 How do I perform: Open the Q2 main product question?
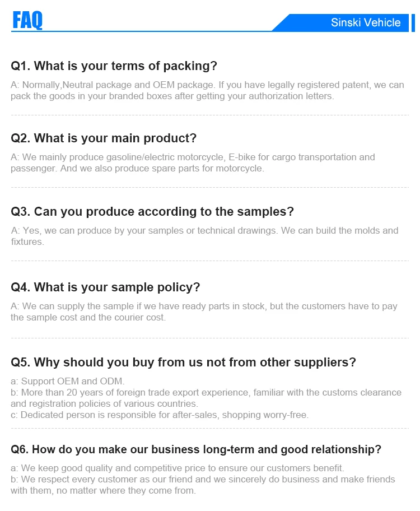coord(104,138)
